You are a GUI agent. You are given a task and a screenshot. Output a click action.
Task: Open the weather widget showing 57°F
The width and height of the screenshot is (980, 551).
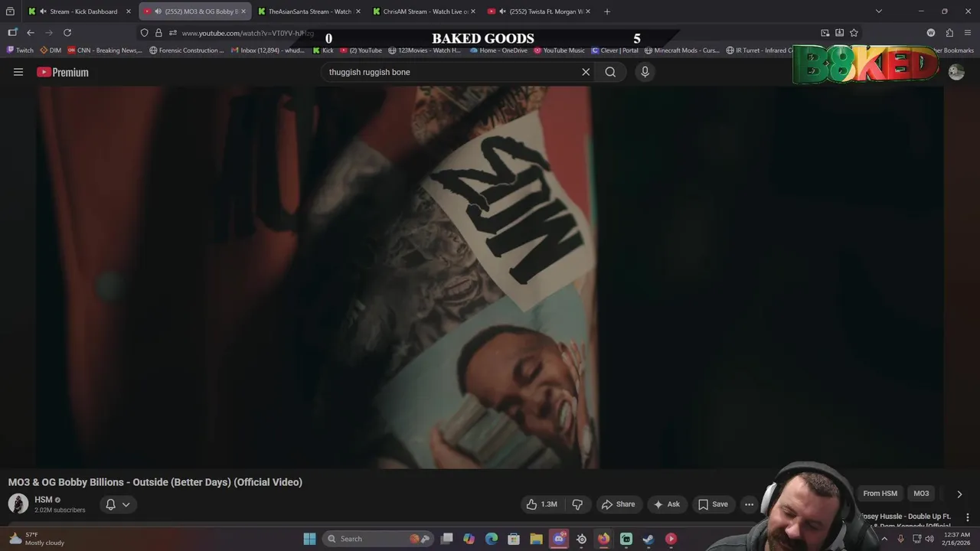pyautogui.click(x=36, y=539)
